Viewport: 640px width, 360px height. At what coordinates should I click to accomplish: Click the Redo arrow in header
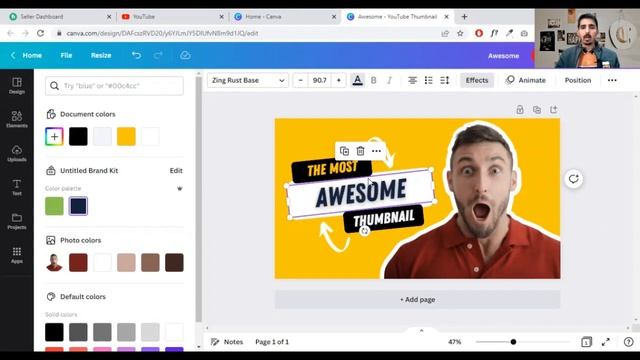tap(158, 55)
